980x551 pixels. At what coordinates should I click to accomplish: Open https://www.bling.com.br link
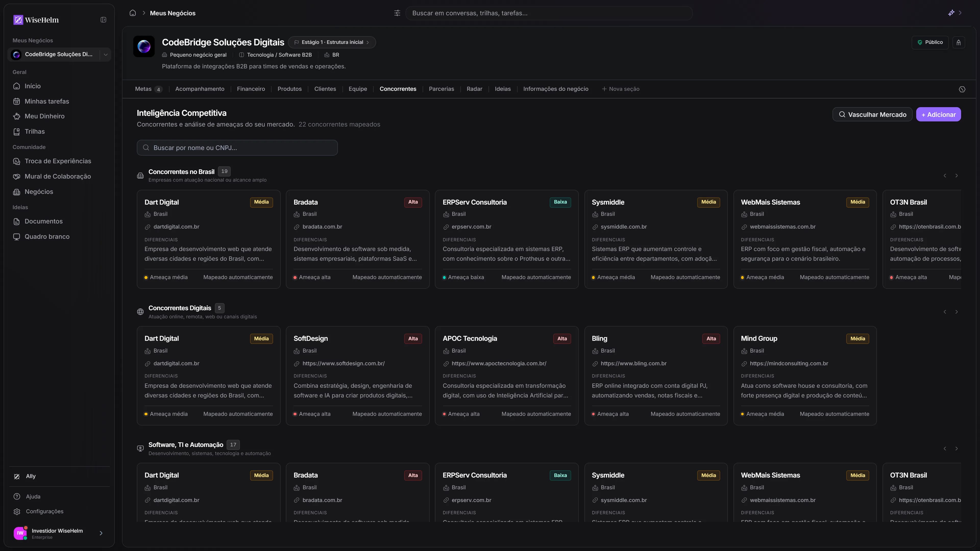click(x=633, y=364)
